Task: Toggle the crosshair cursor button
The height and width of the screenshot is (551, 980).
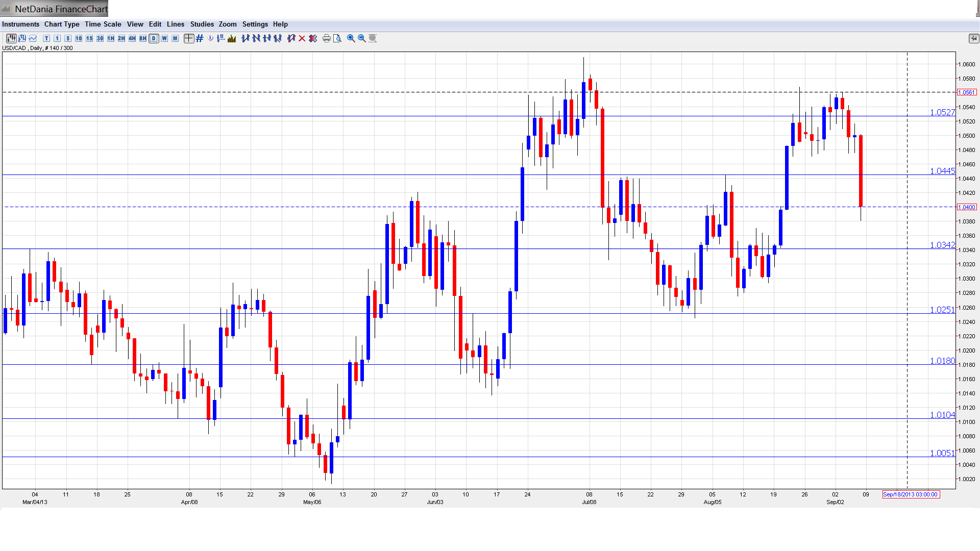Action: [189, 38]
